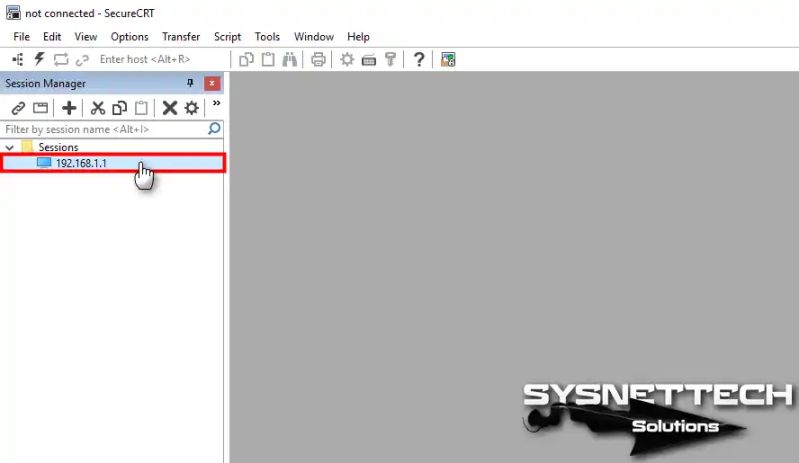Click the Paste clipboard toolbar icon
Screen dimensions: 799x463
coord(268,60)
